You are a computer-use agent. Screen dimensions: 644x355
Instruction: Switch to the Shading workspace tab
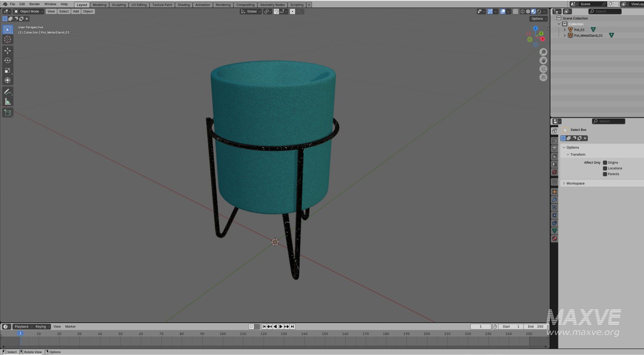pos(183,4)
